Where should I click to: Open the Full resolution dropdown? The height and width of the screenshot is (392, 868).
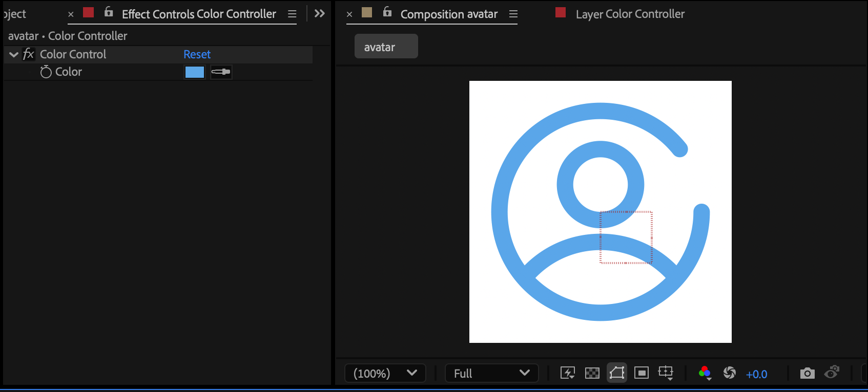click(491, 373)
